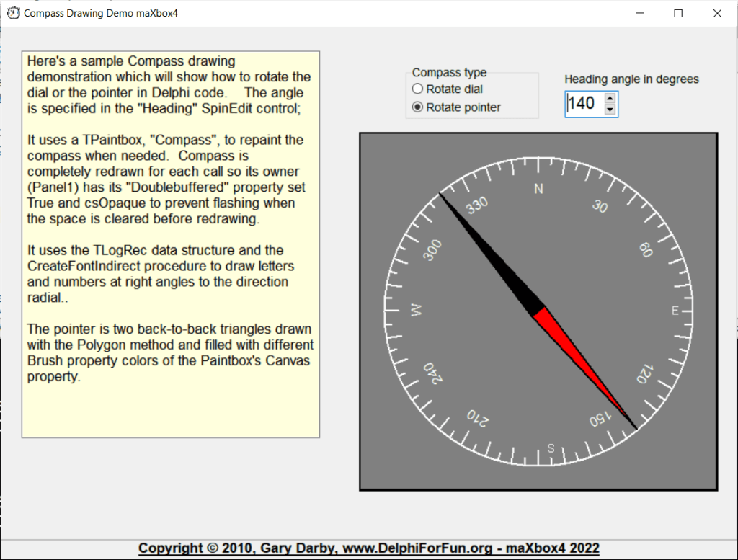The image size is (738, 560).
Task: Click the heading angle field showing 140
Action: tap(582, 104)
